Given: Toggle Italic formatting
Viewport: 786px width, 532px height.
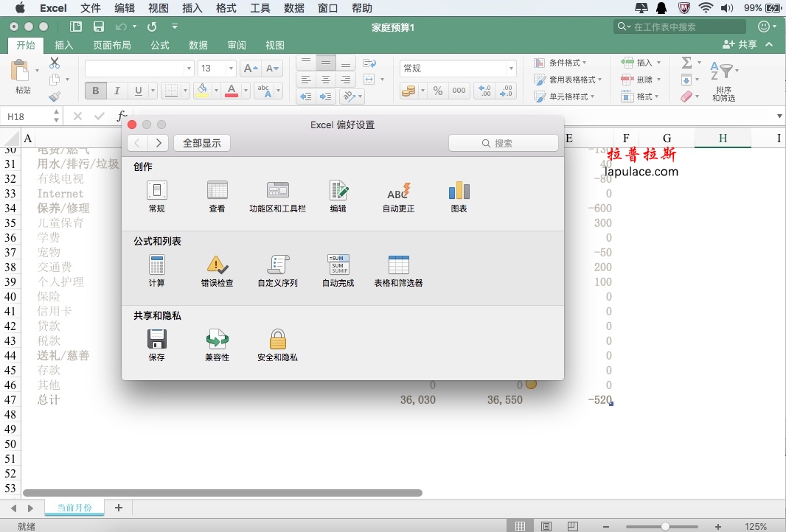Looking at the screenshot, I should pos(116,91).
